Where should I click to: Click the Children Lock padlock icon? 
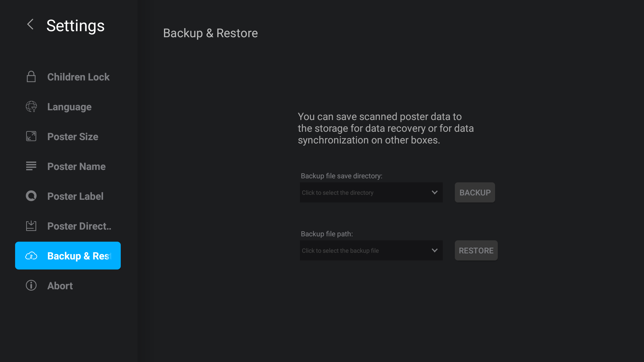31,76
